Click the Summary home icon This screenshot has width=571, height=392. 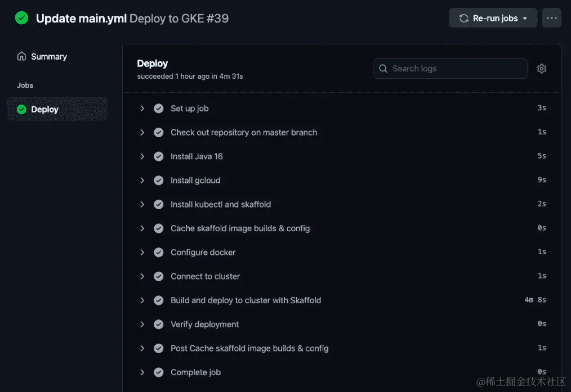(22, 56)
